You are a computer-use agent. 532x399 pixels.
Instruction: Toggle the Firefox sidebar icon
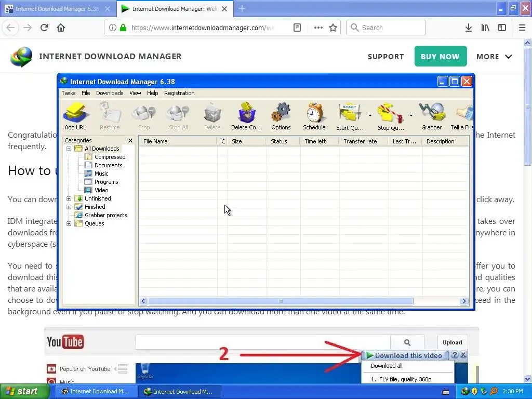[502, 28]
